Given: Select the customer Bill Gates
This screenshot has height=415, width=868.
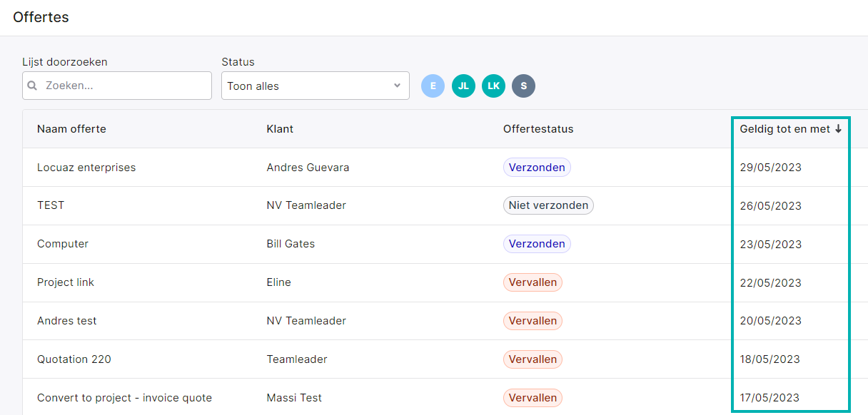Looking at the screenshot, I should 291,244.
